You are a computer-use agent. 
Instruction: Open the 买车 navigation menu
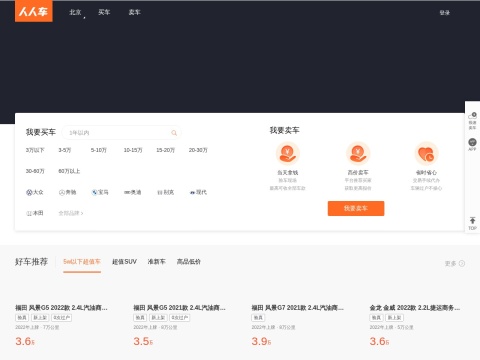point(104,12)
